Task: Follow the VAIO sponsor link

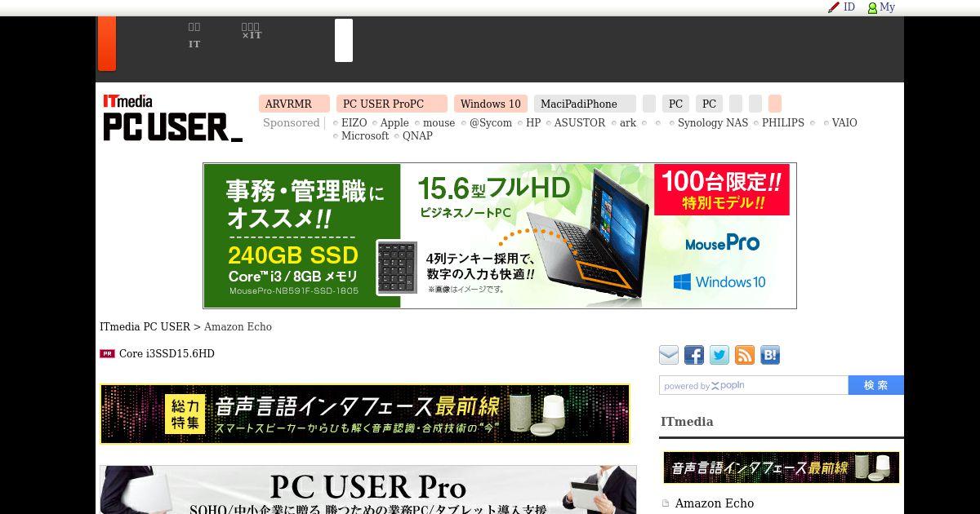Action: coord(844,123)
